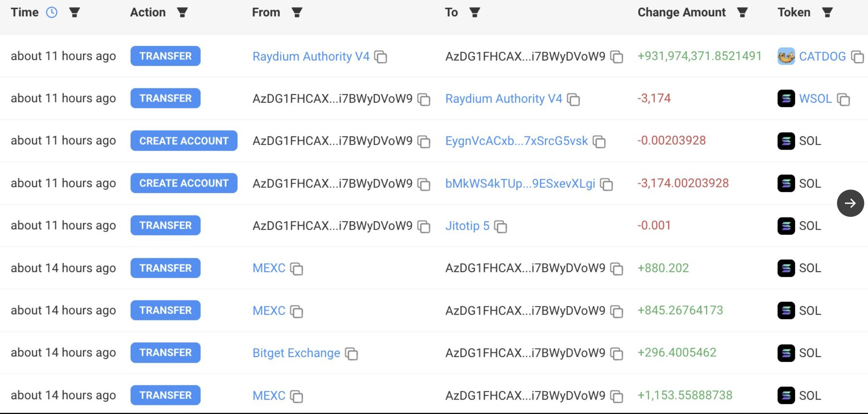The image size is (868, 414).
Task: Open the Time column filter
Action: tap(74, 12)
